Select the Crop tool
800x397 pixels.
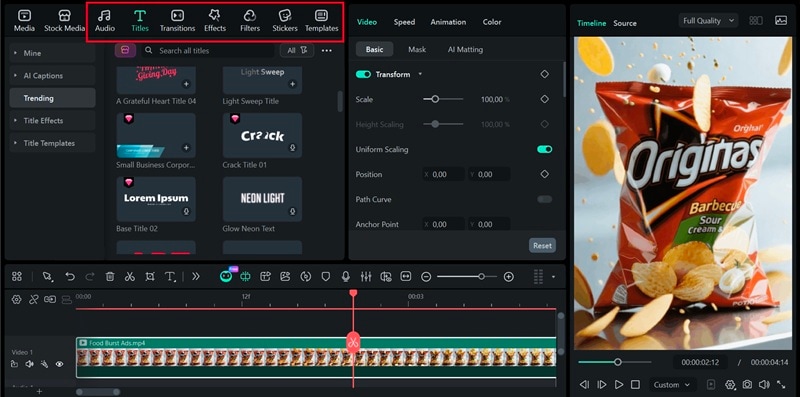point(149,277)
